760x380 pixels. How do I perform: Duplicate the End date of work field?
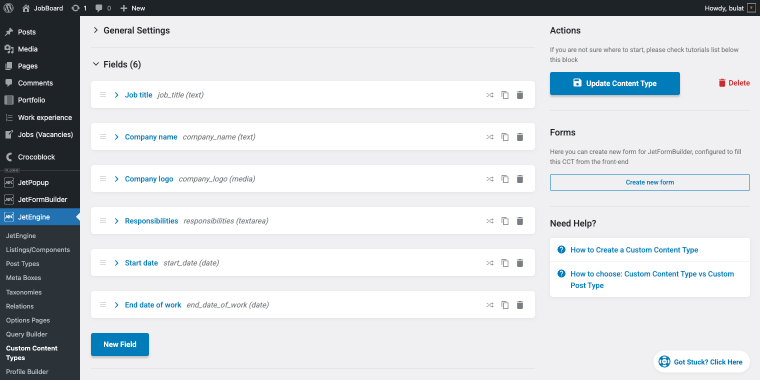coord(505,305)
